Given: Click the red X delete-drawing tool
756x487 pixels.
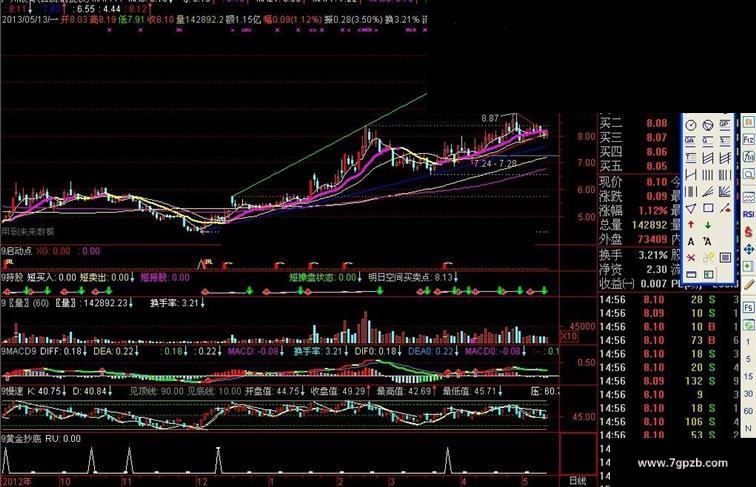Looking at the screenshot, I should [x=691, y=258].
